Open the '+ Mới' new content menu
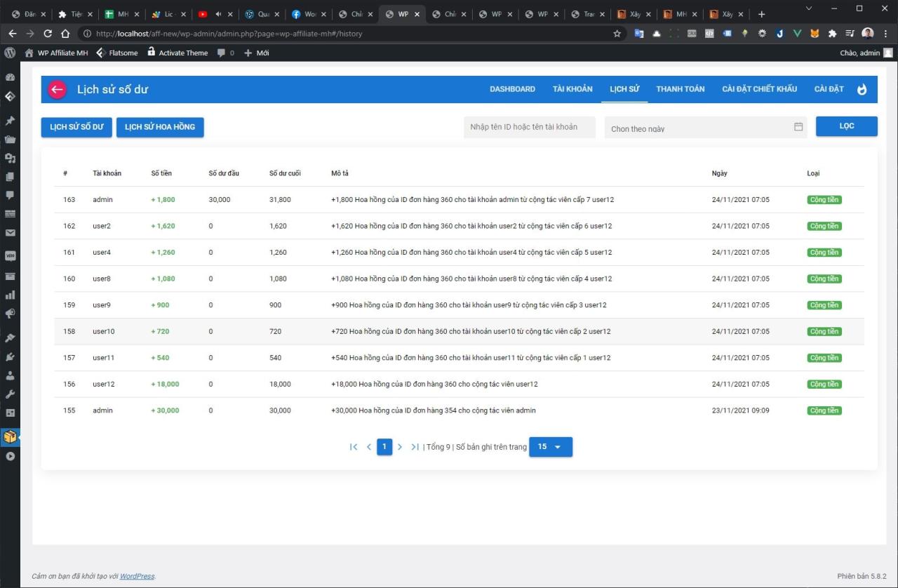Viewport: 898px width, 588px height. 257,53
